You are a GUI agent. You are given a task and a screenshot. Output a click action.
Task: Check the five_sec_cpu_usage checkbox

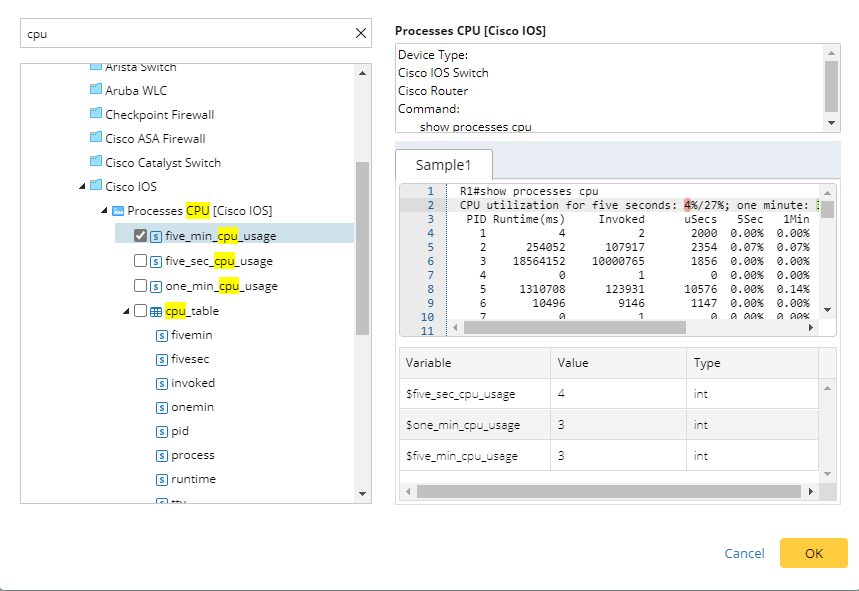point(140,261)
